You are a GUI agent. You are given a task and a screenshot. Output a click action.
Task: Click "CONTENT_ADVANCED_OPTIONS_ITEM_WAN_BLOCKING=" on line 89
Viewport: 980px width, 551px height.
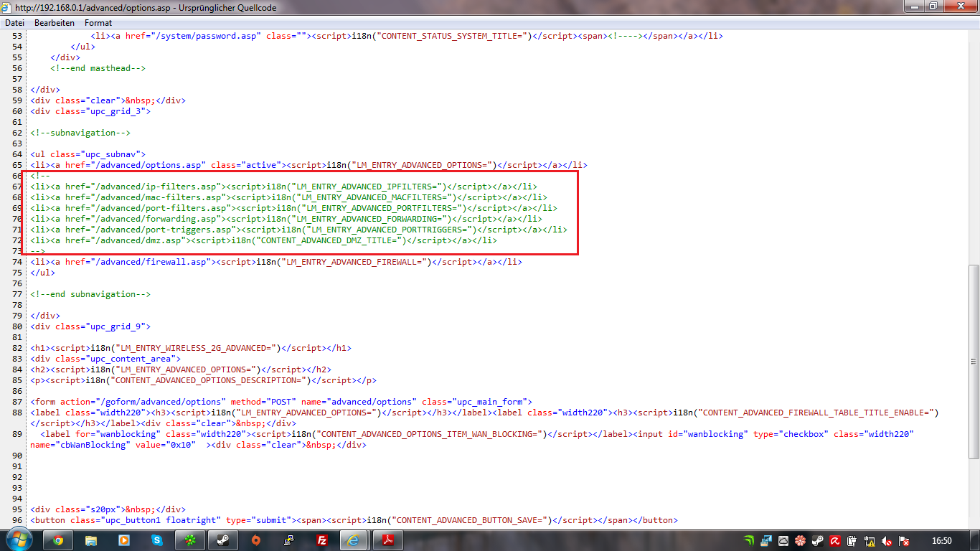[430, 434]
